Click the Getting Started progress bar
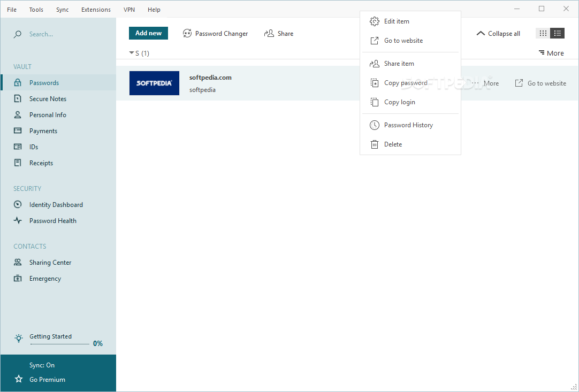Viewport: 579px width, 392px height. [x=60, y=344]
